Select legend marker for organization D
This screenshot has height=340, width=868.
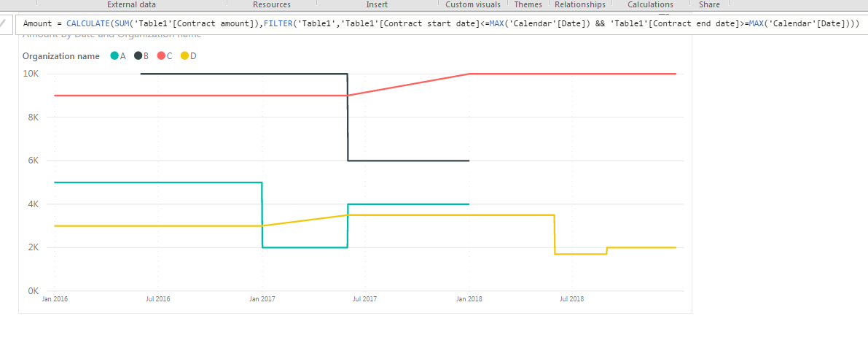point(185,56)
